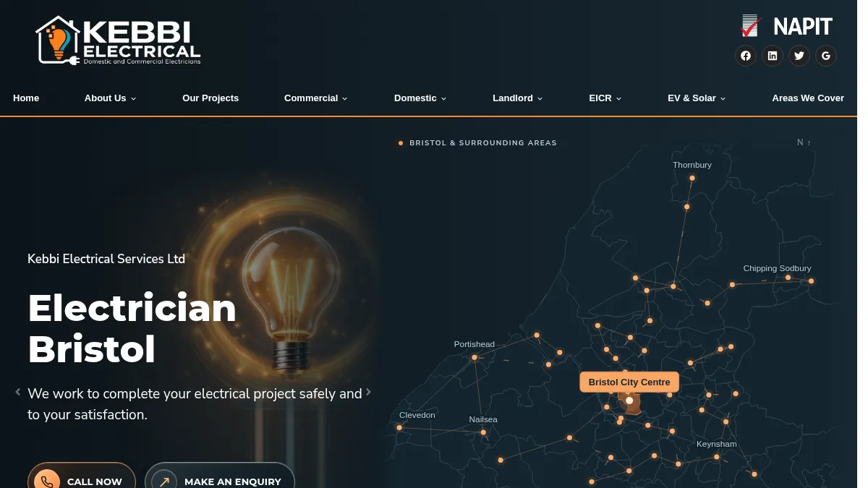Click the NAPIT accreditation logo
Image resolution: width=868 pixels, height=488 pixels.
[788, 27]
